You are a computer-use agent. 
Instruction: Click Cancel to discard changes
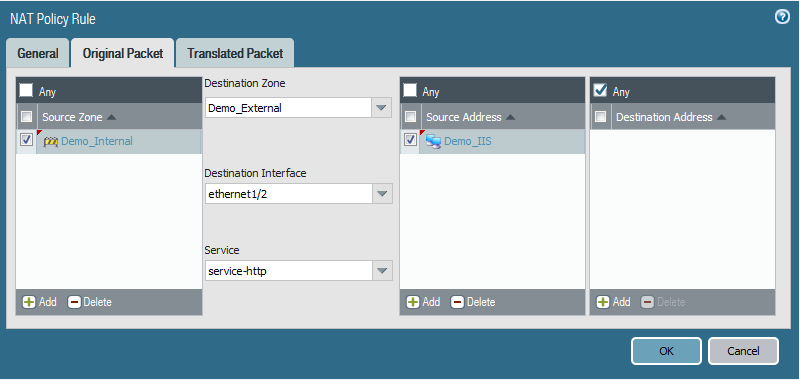pyautogui.click(x=743, y=351)
